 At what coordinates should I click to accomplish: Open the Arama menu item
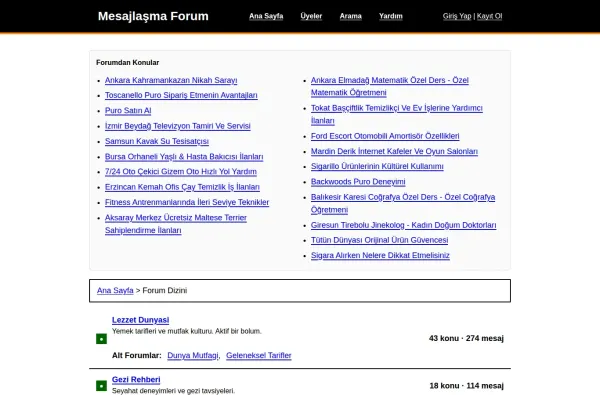(x=351, y=16)
